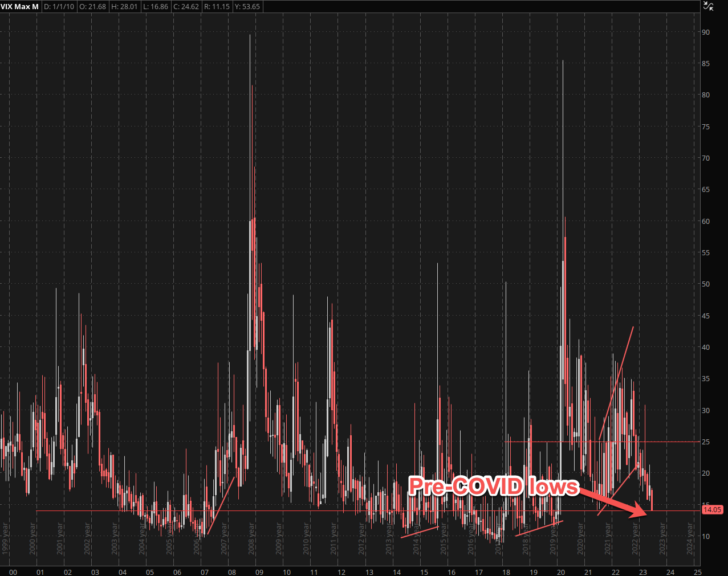Click year 15 on the time axis
The height and width of the screenshot is (576, 728).
[x=424, y=572]
